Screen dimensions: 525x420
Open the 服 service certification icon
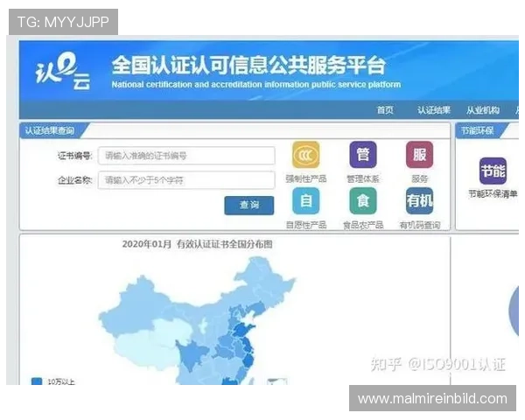tap(419, 155)
